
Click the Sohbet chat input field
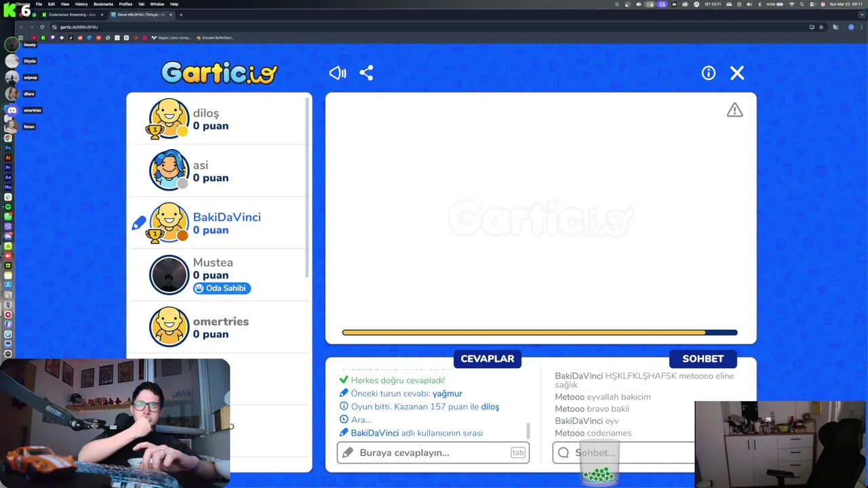click(623, 453)
